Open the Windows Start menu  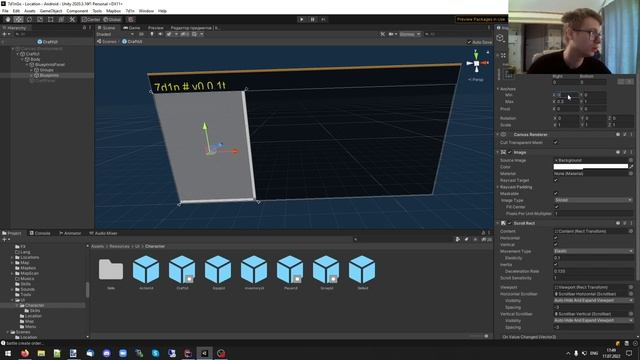click(8, 353)
